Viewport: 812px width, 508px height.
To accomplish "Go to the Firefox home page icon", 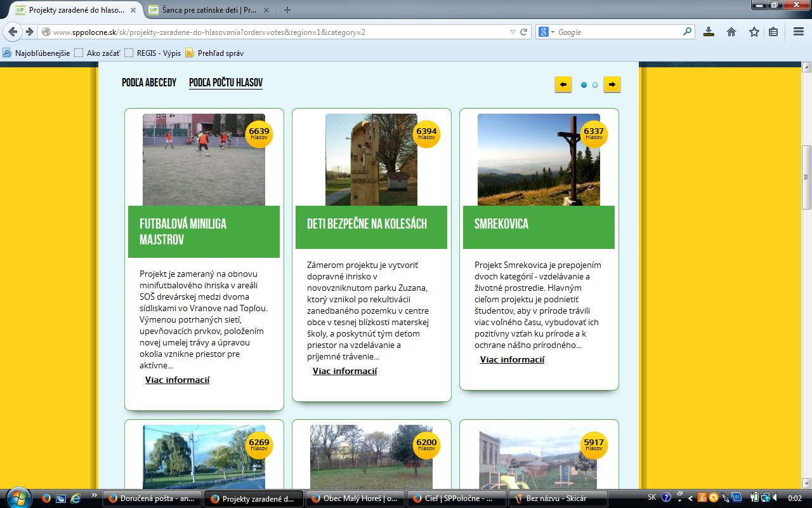I will point(731,32).
